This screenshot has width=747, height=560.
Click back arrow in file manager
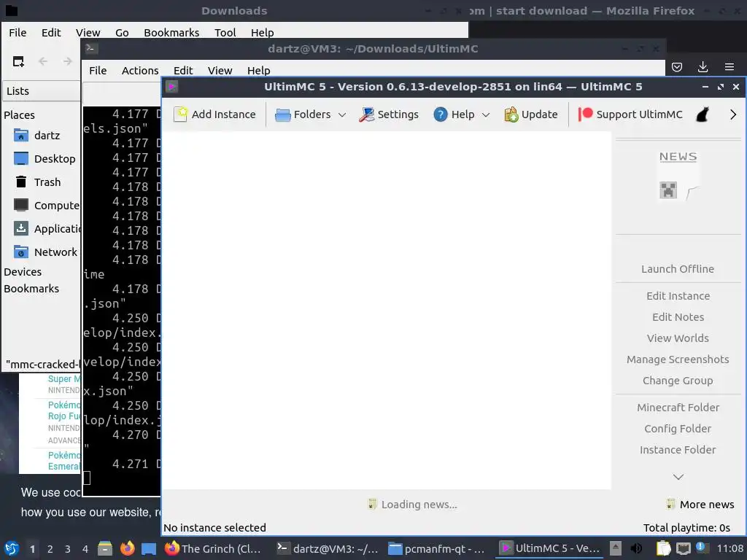pyautogui.click(x=43, y=61)
